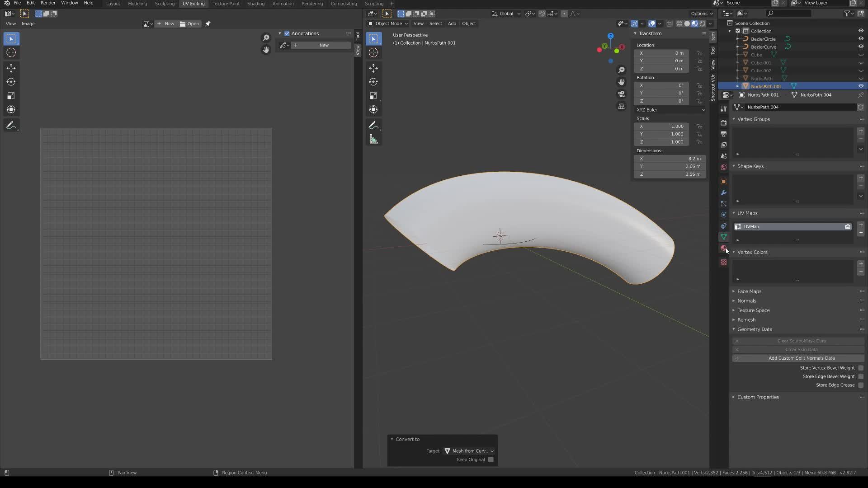Image resolution: width=868 pixels, height=488 pixels.
Task: Pin the image in UV editor header
Action: [208, 23]
